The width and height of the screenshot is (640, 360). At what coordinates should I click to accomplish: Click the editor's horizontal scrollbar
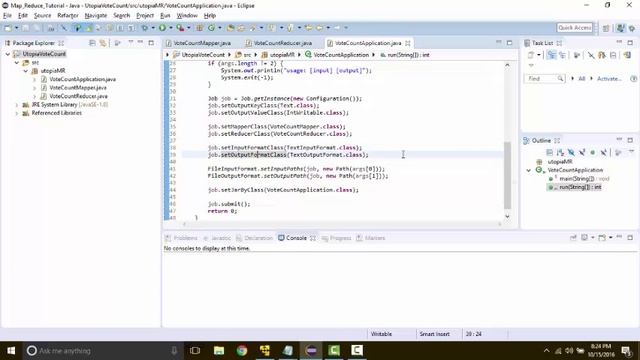tap(342, 224)
